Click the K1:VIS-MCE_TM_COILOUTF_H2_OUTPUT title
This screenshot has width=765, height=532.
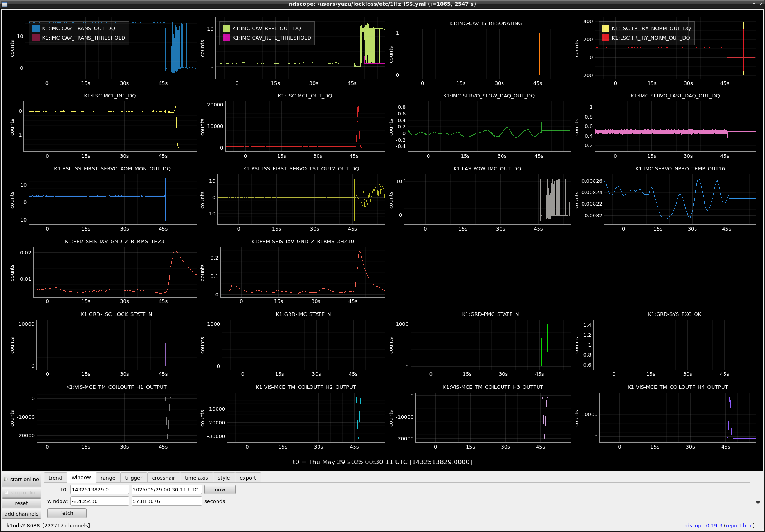[306, 387]
